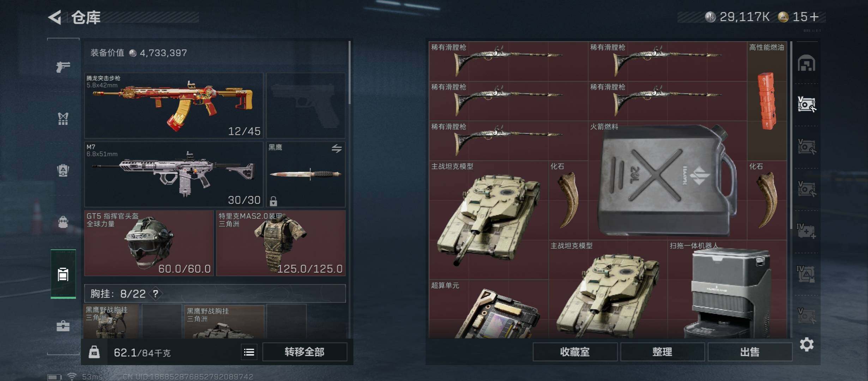Image resolution: width=868 pixels, height=381 pixels.
Task: Open the 收藏室 collection room
Action: [x=575, y=352]
